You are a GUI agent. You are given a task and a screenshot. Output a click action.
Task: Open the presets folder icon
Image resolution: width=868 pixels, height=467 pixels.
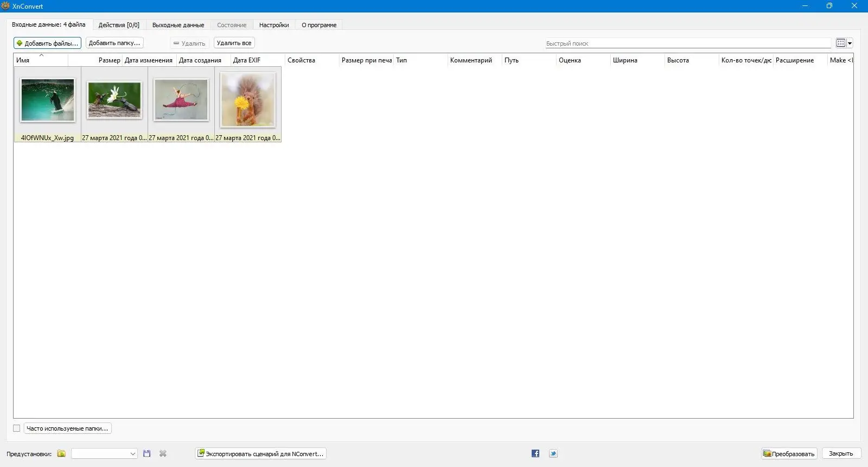(61, 453)
